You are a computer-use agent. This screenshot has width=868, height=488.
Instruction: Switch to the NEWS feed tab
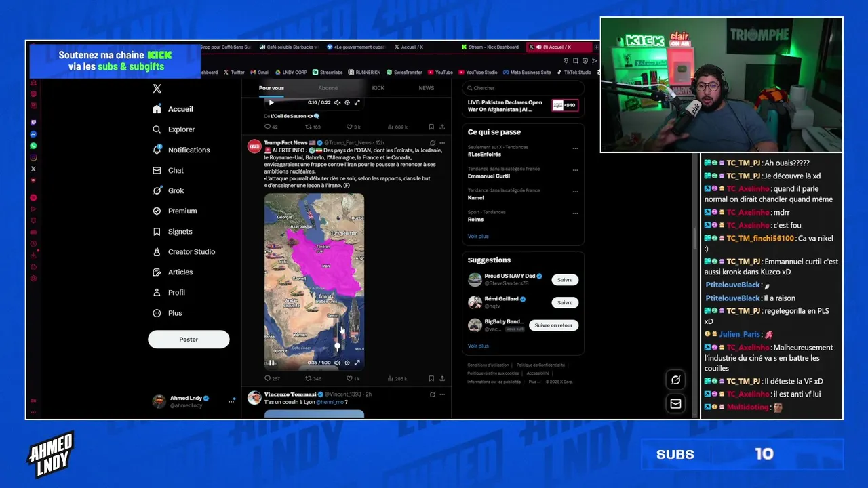426,88
